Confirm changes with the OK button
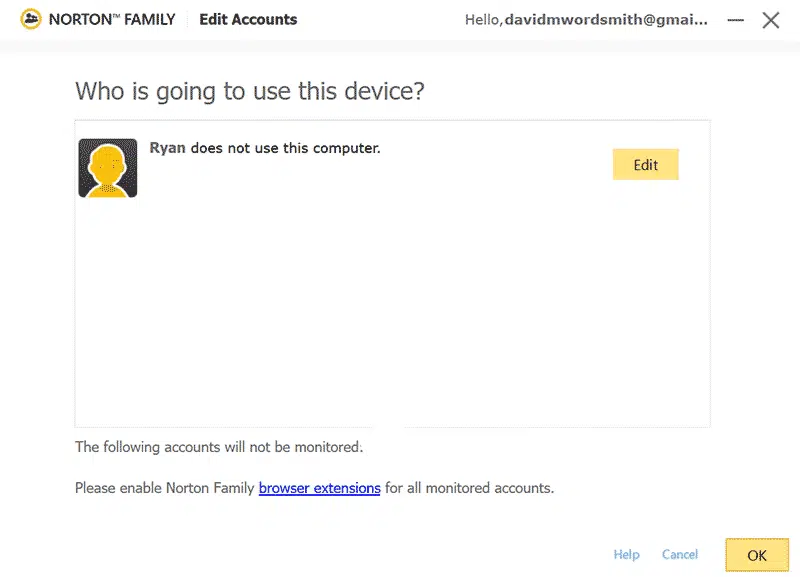This screenshot has width=800, height=577. click(x=757, y=555)
